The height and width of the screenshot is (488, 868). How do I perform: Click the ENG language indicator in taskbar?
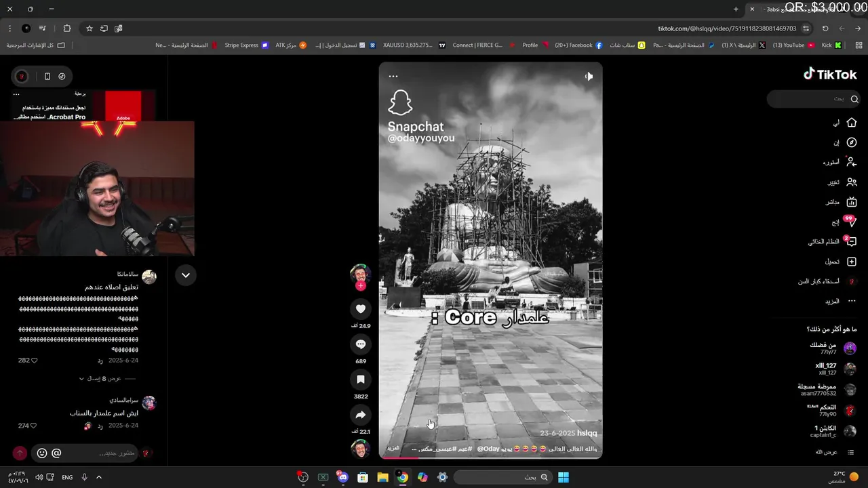click(x=67, y=477)
